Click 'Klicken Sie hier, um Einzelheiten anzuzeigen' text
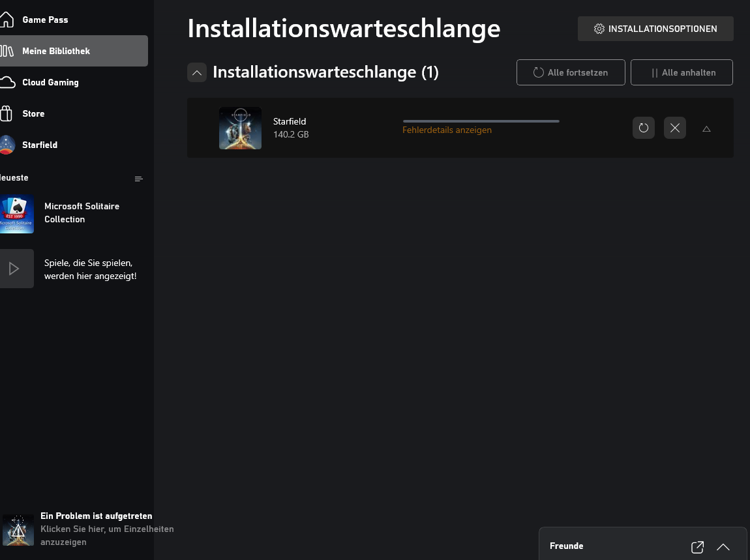The image size is (750, 560). [107, 536]
